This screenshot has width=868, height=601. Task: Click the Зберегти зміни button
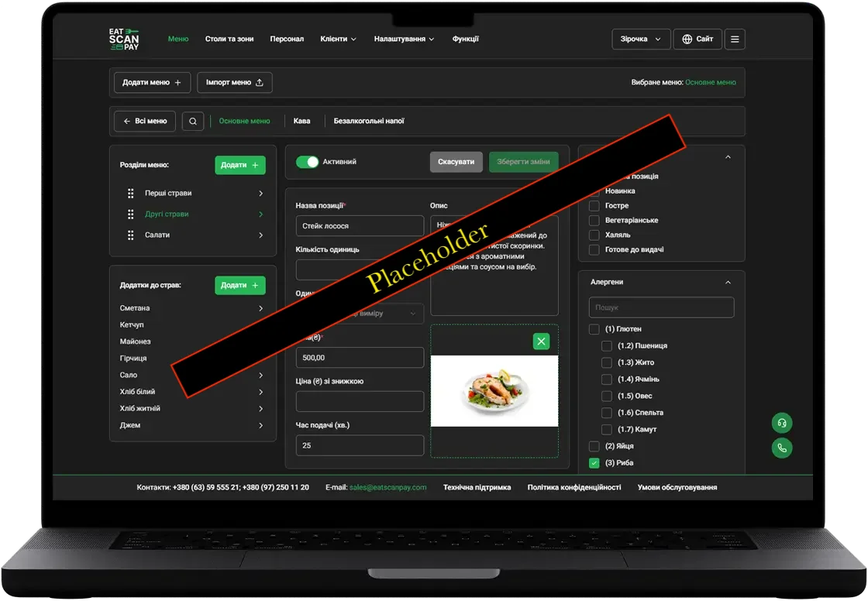[x=523, y=162]
